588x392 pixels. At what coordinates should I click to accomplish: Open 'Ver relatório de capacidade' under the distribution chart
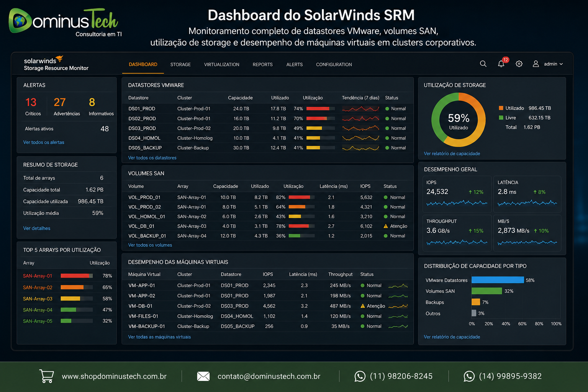[x=452, y=337]
